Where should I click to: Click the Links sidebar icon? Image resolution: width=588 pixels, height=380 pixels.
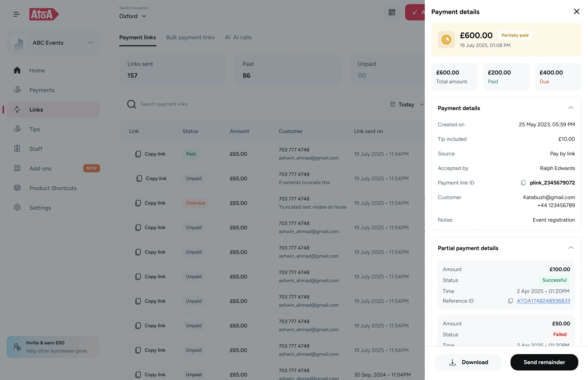(17, 109)
